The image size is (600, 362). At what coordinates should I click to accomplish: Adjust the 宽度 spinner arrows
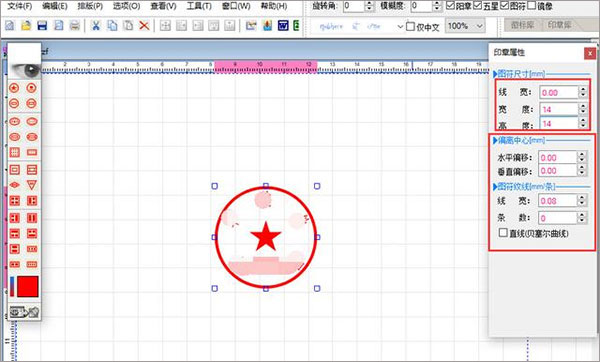pos(583,109)
